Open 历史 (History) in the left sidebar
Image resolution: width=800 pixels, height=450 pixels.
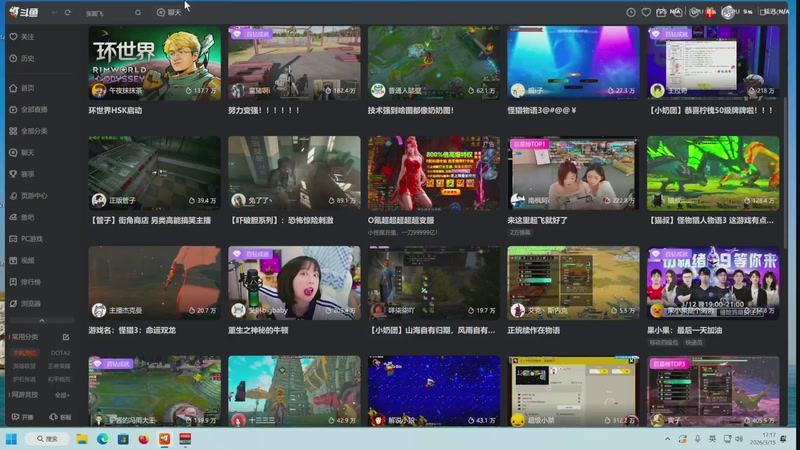pyautogui.click(x=22, y=58)
